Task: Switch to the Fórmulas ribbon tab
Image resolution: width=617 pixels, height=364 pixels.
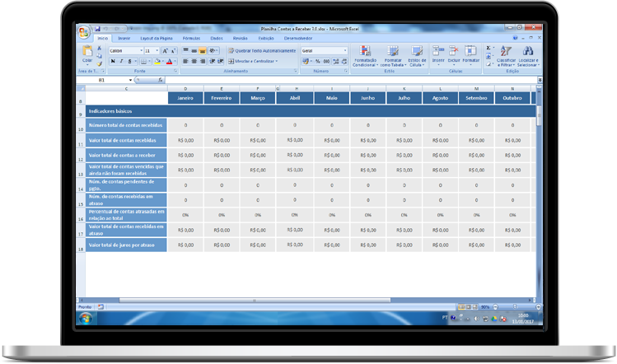Action: coord(191,39)
